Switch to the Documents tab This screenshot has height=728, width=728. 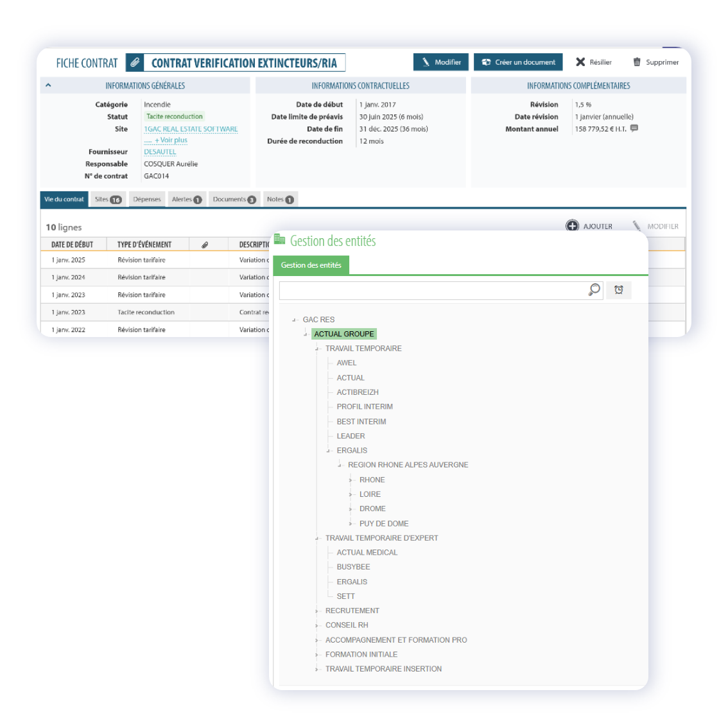point(234,200)
